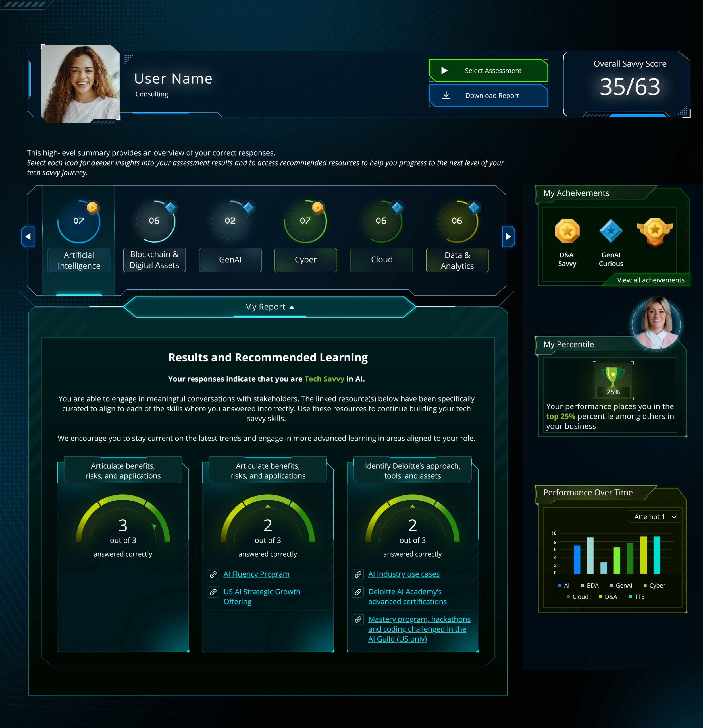Select the Blockchain & Digital Assets score circle
703x728 pixels.
(154, 221)
